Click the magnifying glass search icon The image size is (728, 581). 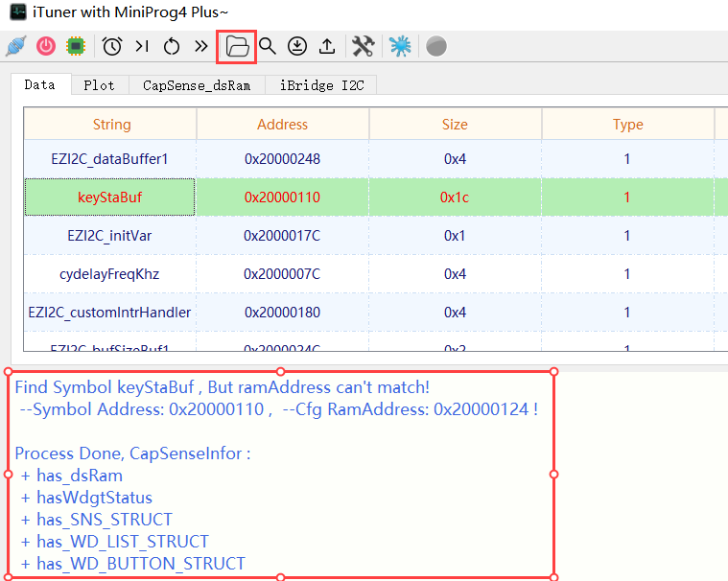268,46
